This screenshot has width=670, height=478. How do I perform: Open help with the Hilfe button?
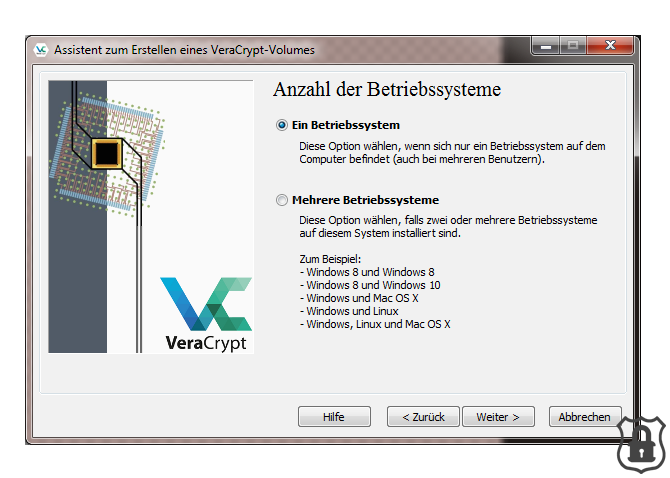(x=334, y=416)
